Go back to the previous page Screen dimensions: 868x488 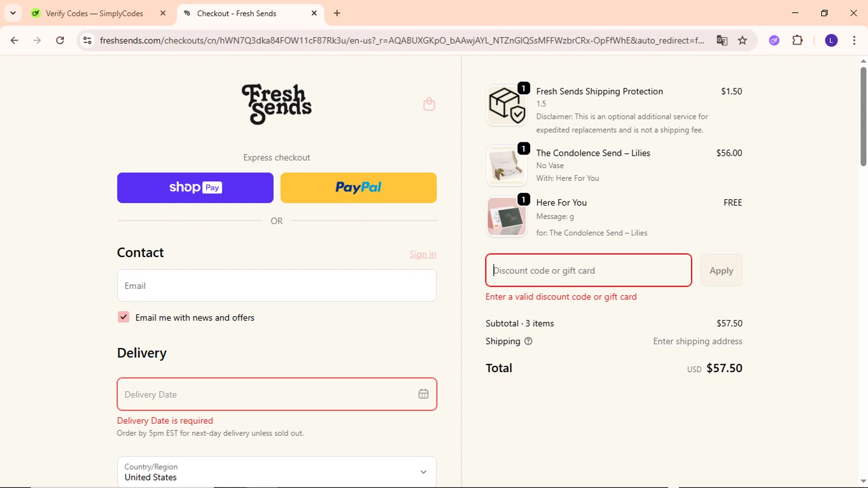click(x=14, y=41)
